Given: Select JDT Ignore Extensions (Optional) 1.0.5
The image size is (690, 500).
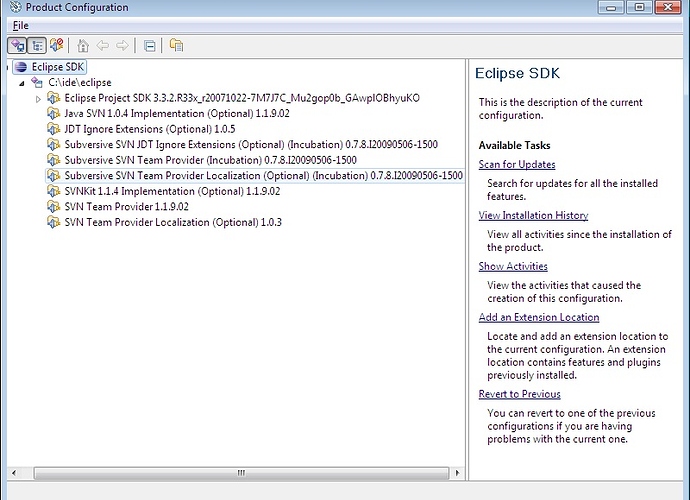Looking at the screenshot, I should tap(150, 129).
